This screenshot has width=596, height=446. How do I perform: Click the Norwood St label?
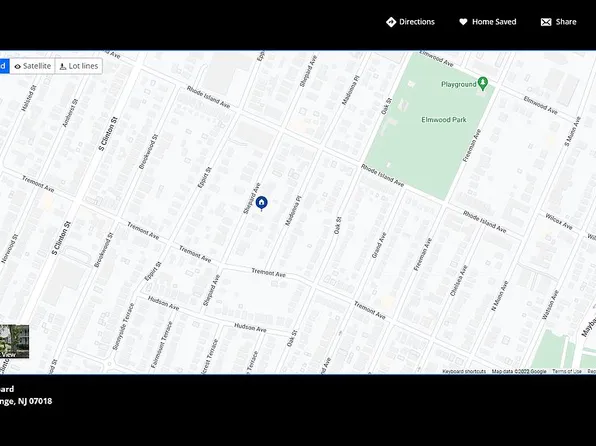point(10,249)
